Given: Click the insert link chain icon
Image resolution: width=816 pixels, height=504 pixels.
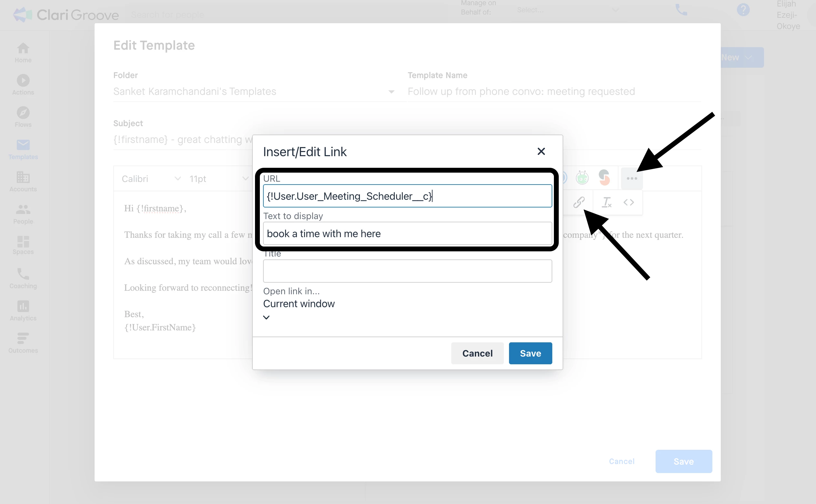Looking at the screenshot, I should (578, 202).
